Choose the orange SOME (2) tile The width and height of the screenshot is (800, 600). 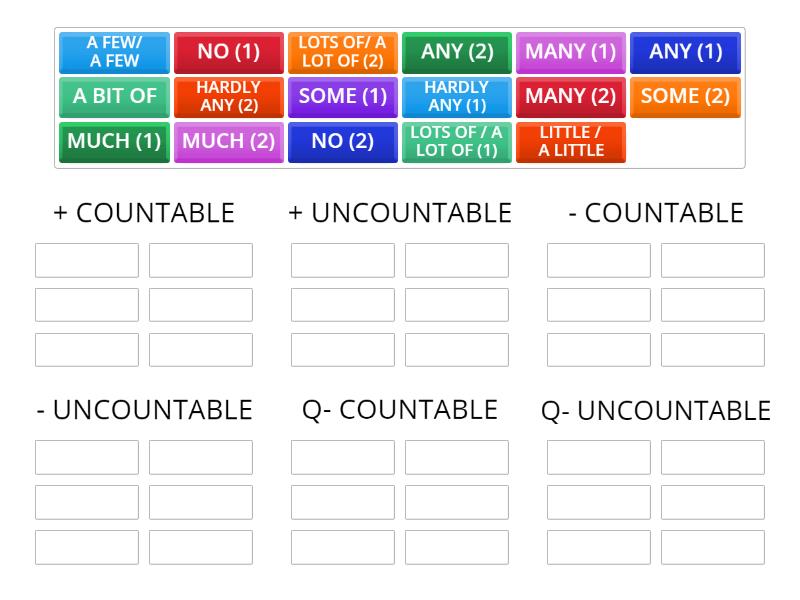(685, 97)
